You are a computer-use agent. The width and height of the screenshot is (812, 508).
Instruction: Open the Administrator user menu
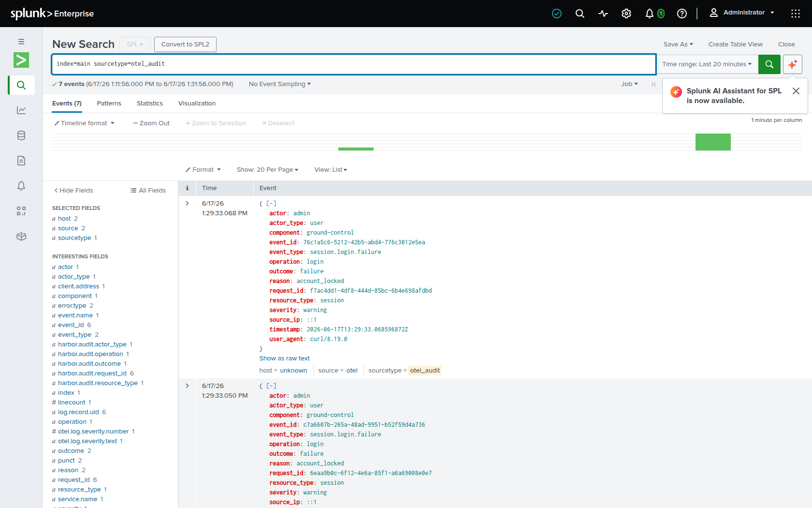[741, 13]
